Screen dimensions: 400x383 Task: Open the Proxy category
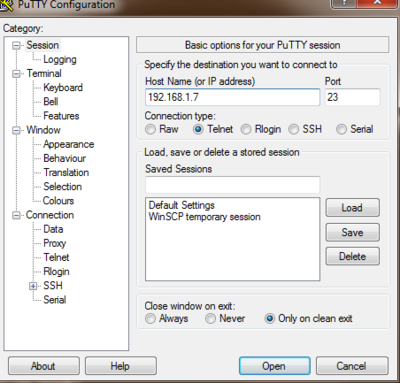55,243
